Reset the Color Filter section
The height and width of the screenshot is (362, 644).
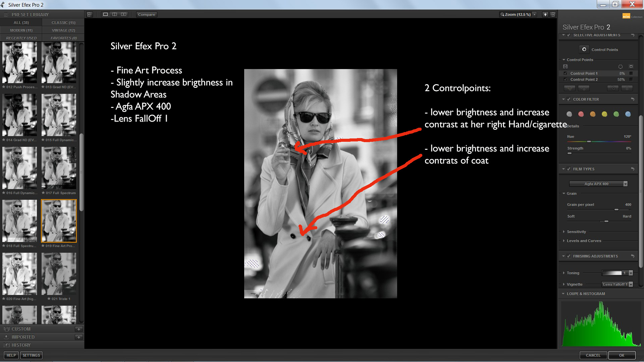click(x=633, y=99)
